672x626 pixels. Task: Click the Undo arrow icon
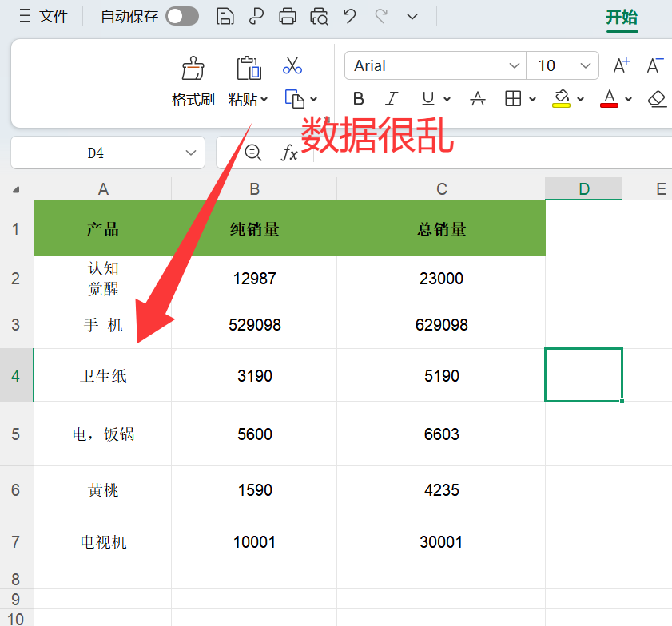tap(349, 16)
